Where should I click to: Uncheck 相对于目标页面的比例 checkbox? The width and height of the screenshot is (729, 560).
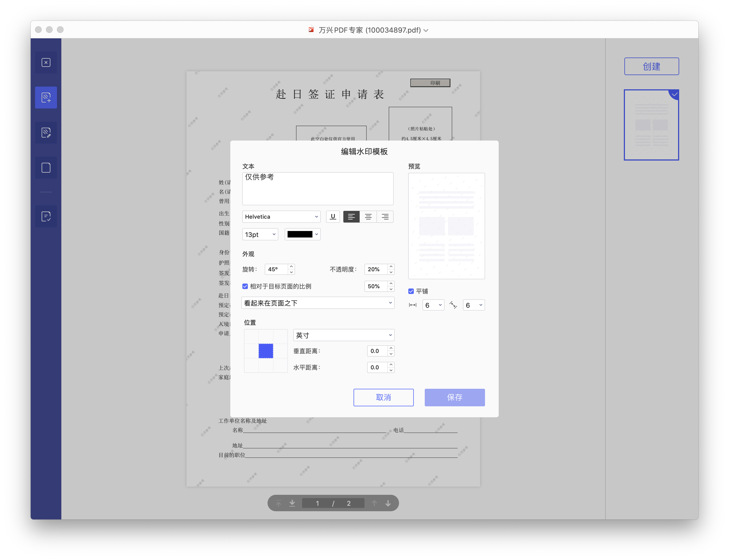pyautogui.click(x=245, y=286)
